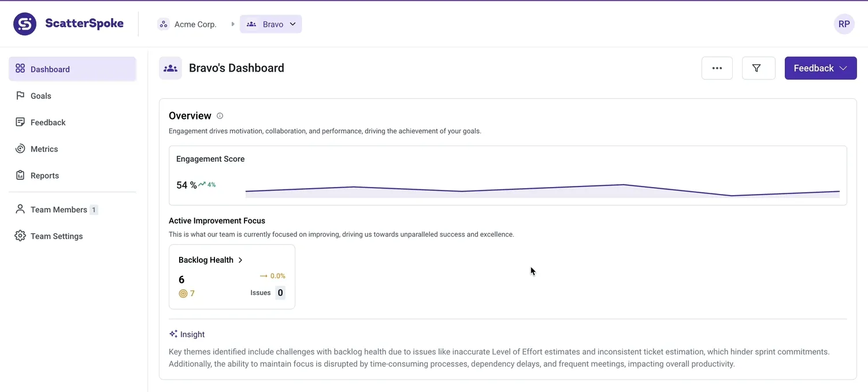Click the Bravo's Dashboard team icon
The width and height of the screenshot is (868, 392).
[x=170, y=68]
